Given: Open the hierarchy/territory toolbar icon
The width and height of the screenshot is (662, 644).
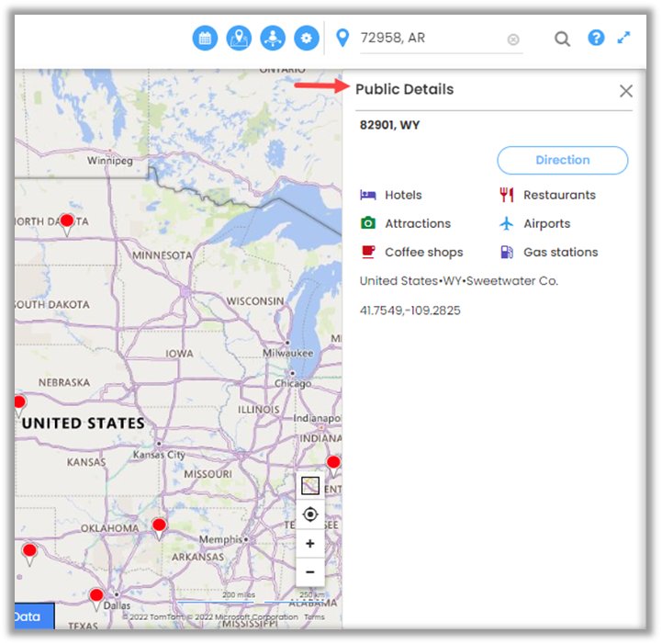Looking at the screenshot, I should pos(273,39).
